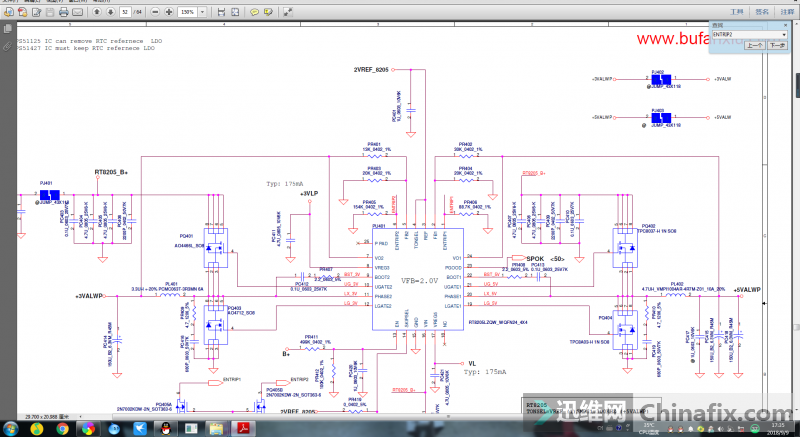
Task: Click the PJ402 jumper symbol
Action: (x=661, y=80)
